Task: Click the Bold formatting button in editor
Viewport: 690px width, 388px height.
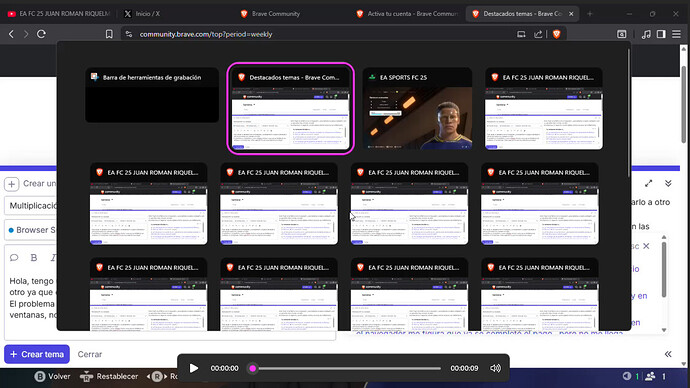Action: [x=34, y=258]
